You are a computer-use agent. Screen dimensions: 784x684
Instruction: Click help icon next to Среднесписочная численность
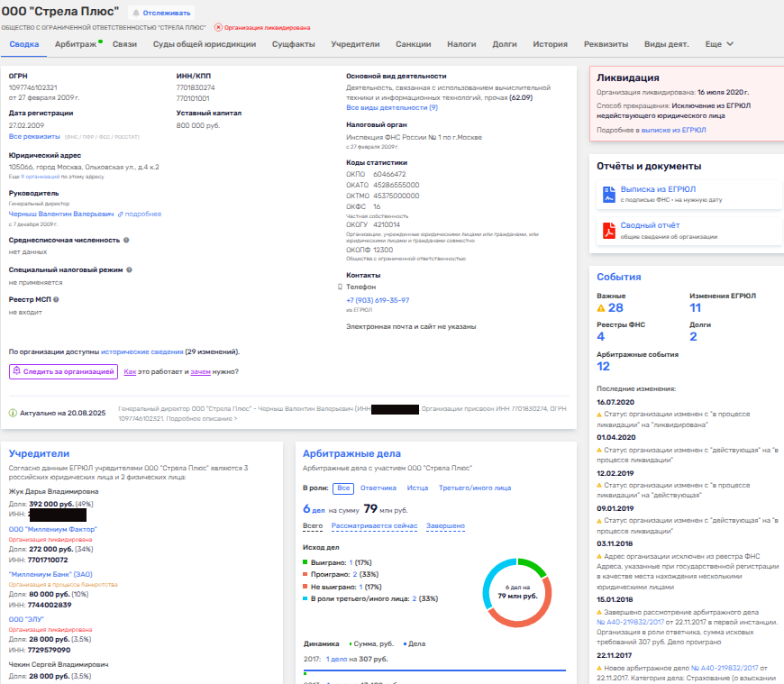click(126, 241)
